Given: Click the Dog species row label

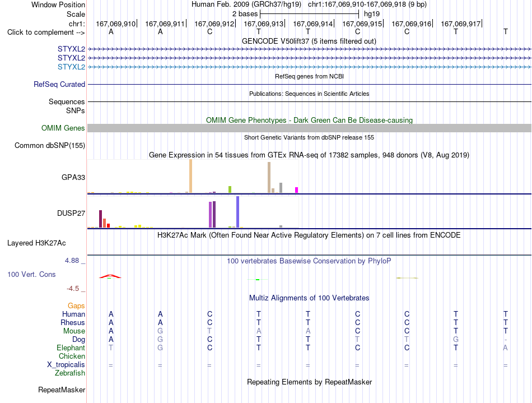Looking at the screenshot, I should pos(79,340).
